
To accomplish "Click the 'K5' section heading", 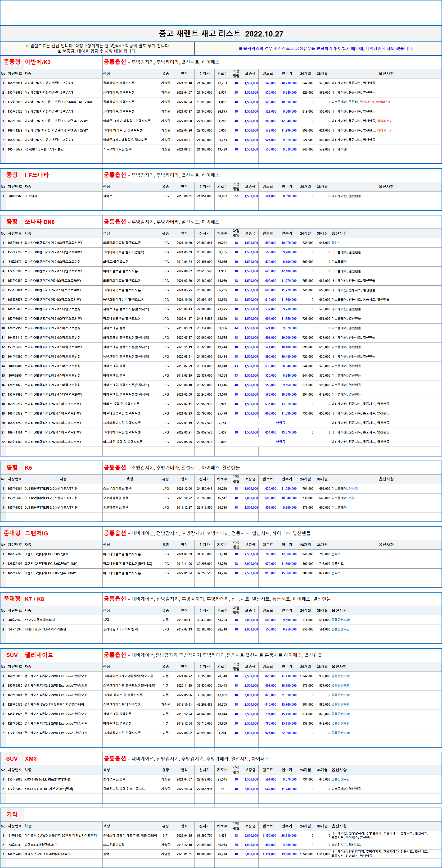I will coord(28,468).
